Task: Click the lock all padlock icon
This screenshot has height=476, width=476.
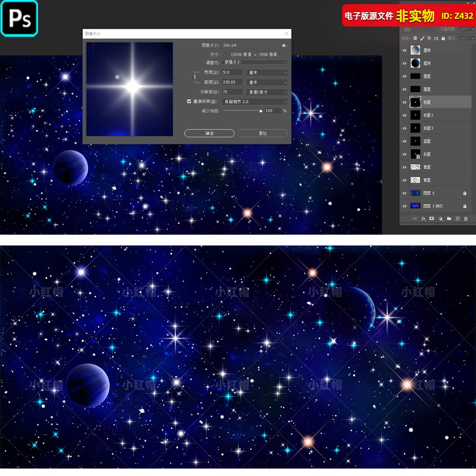Action: point(443,38)
